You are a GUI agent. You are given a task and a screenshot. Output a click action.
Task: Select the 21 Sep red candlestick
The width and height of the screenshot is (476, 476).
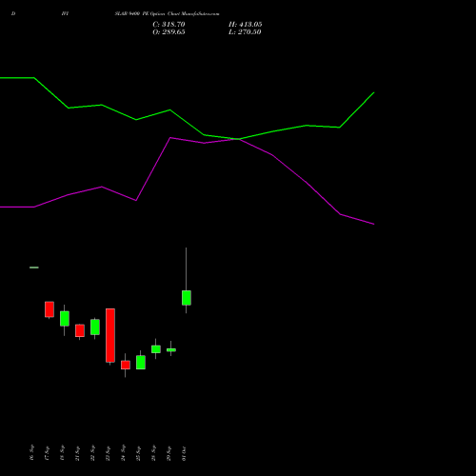point(80,330)
